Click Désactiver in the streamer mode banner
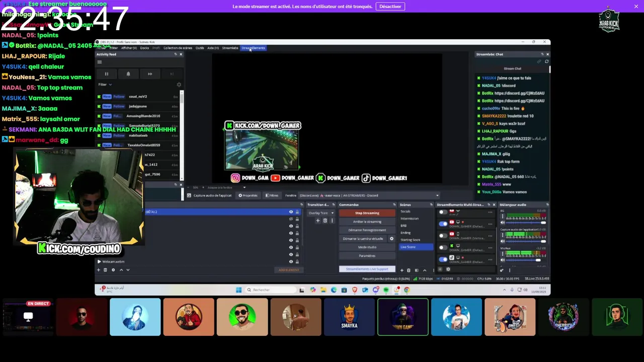The width and height of the screenshot is (644, 362). coord(390,7)
